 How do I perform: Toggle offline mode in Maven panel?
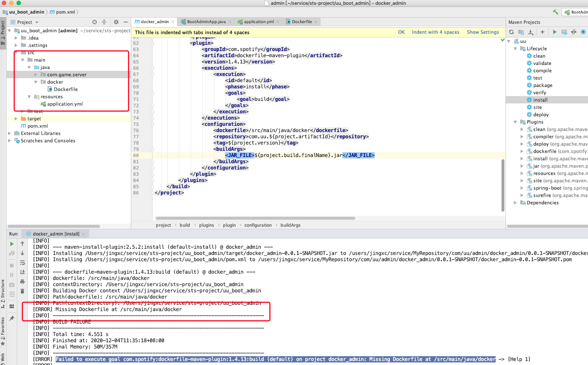[x=583, y=32]
